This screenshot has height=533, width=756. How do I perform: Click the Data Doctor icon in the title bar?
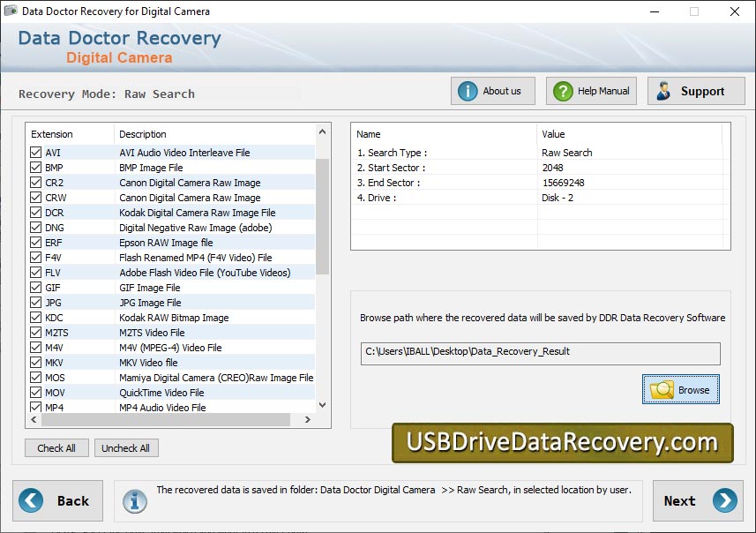click(x=11, y=11)
